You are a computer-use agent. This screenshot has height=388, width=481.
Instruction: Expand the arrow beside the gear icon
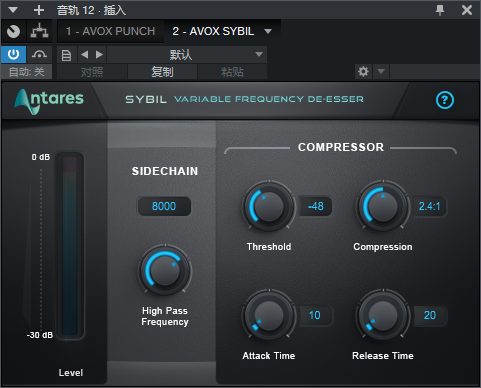click(381, 71)
